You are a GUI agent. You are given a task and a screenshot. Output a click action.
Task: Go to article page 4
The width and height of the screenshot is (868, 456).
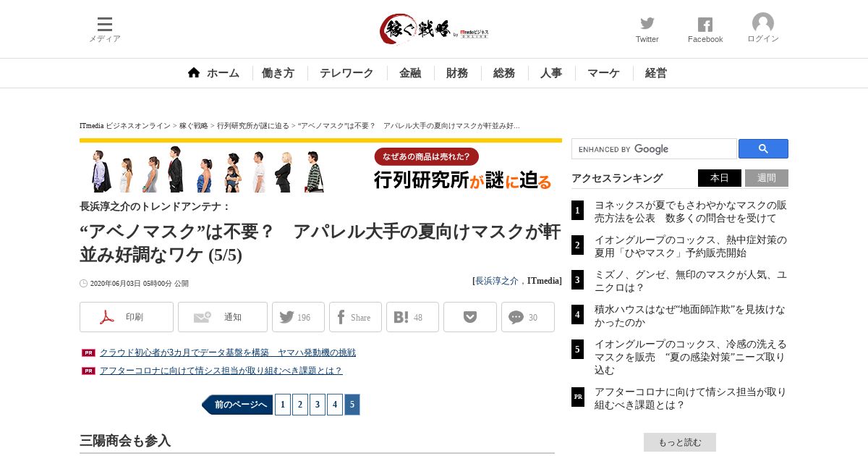coord(335,405)
